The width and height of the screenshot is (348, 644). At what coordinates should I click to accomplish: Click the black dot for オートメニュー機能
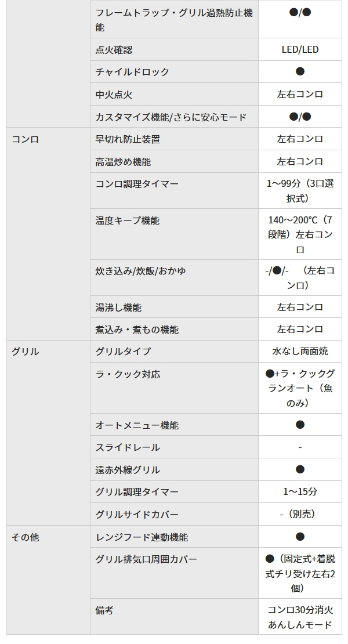(x=300, y=425)
